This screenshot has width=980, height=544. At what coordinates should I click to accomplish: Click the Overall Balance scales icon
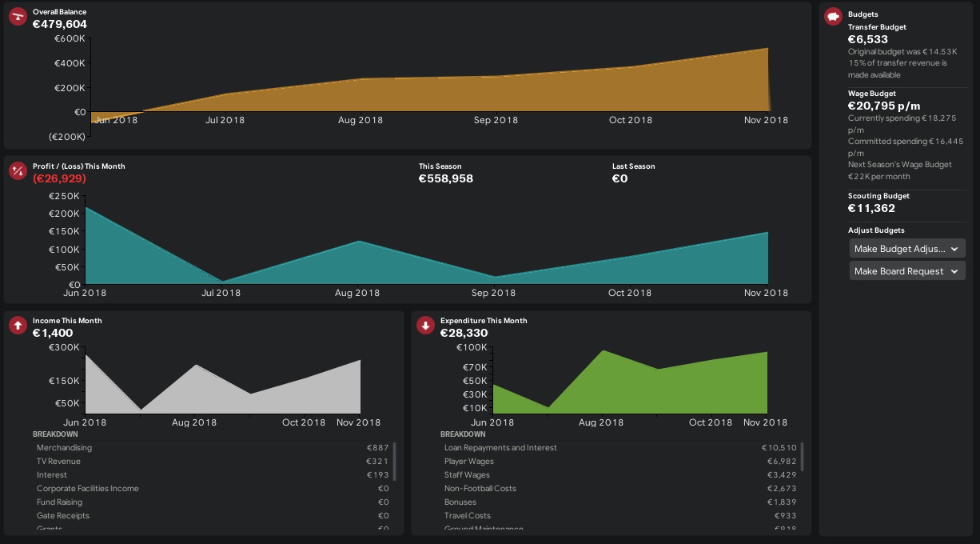[x=18, y=18]
